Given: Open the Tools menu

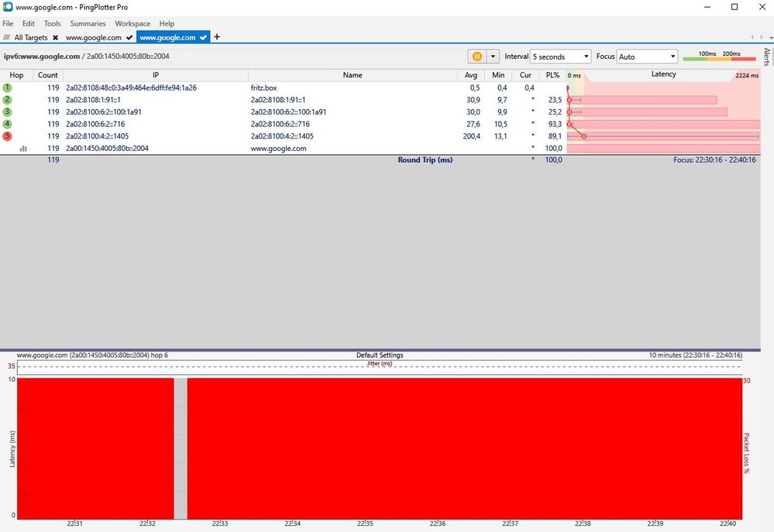Looking at the screenshot, I should coord(53,23).
